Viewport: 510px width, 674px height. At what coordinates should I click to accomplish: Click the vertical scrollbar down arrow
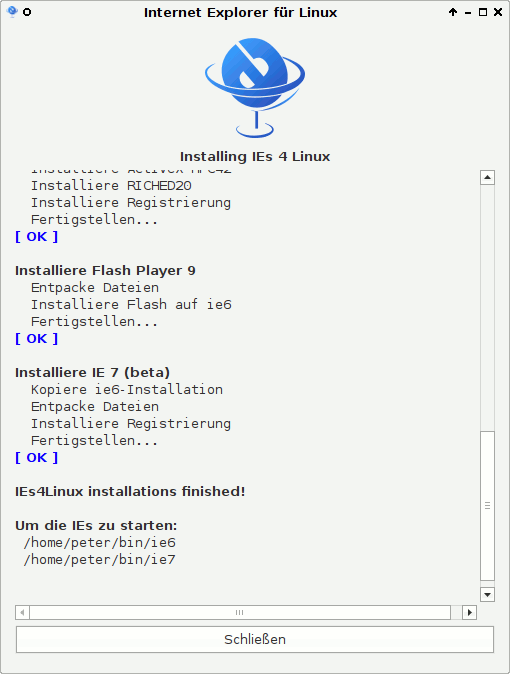[487, 594]
